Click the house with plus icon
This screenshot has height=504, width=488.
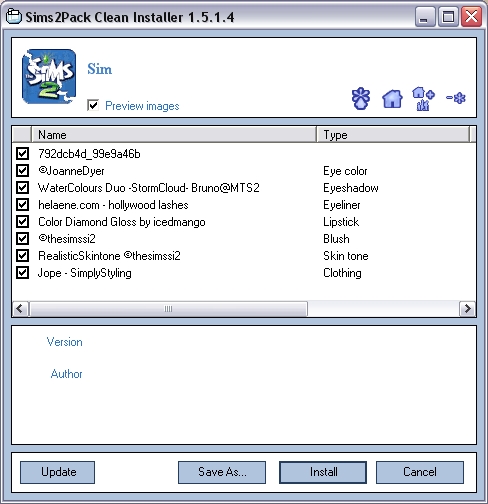coord(423,99)
